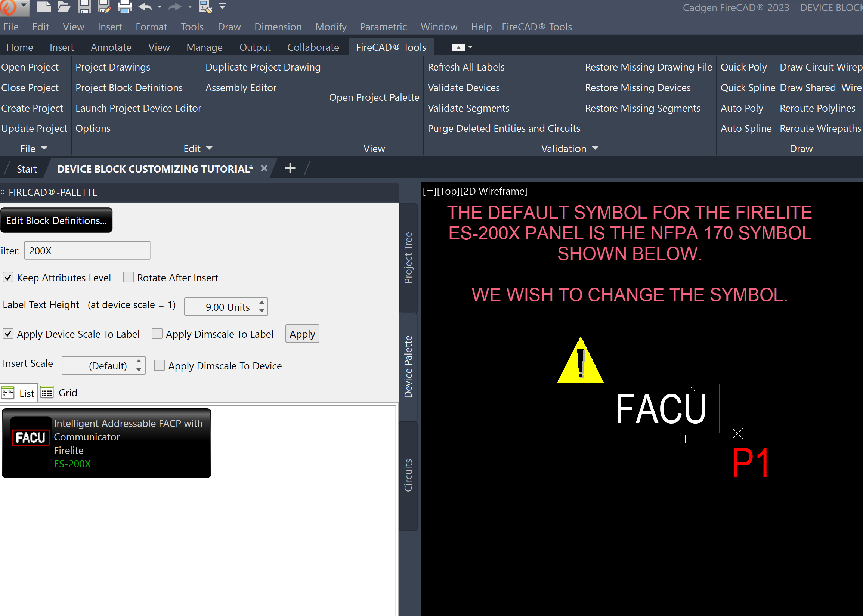Viewport: 863px width, 616px height.
Task: Select the List view icon
Action: click(8, 392)
